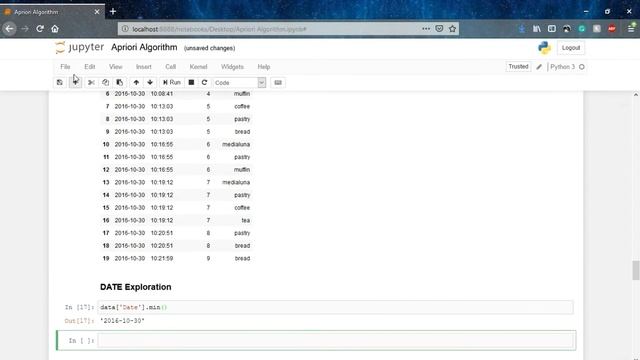This screenshot has width=640, height=360.
Task: Open the cell type Code dropdown
Action: [x=239, y=82]
